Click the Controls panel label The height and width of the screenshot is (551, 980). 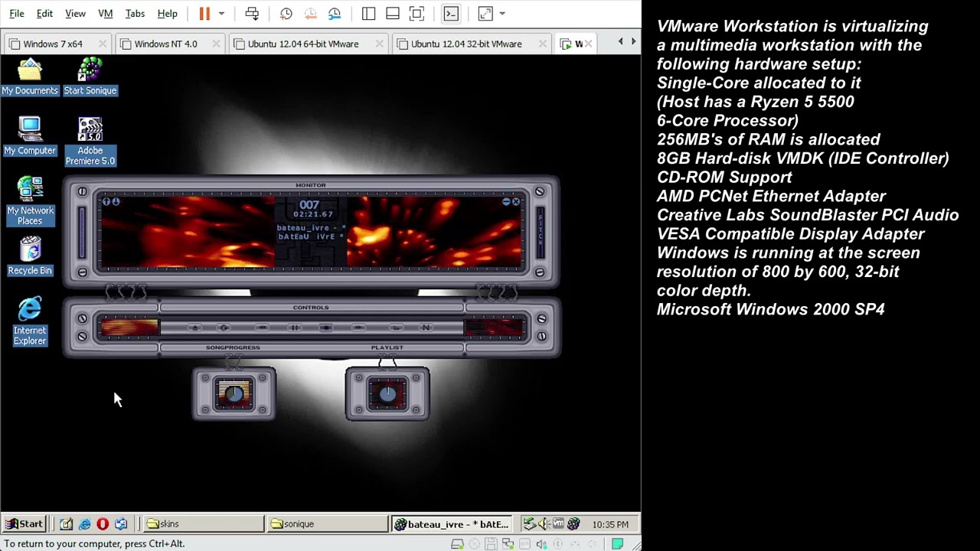click(311, 308)
